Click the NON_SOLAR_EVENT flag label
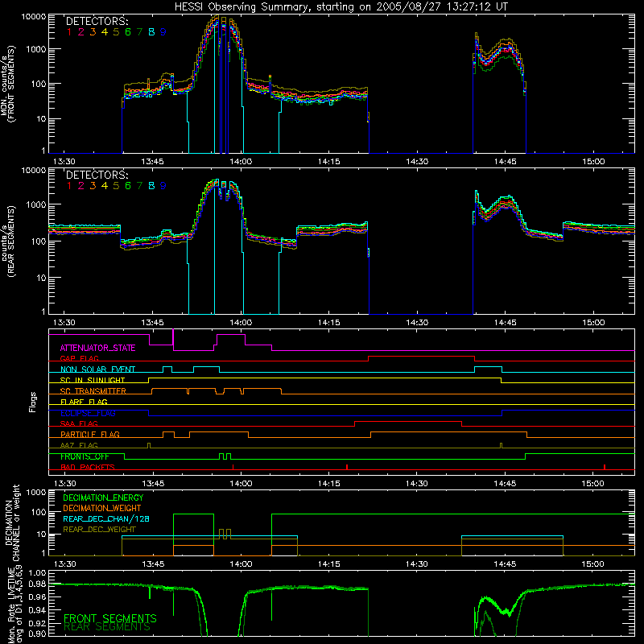The height and width of the screenshot is (644, 644). 97,369
